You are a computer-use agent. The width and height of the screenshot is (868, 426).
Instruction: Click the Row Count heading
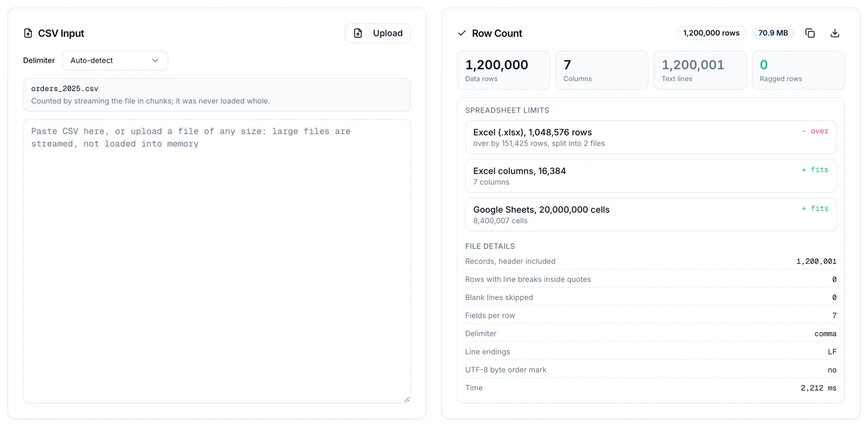tap(497, 33)
